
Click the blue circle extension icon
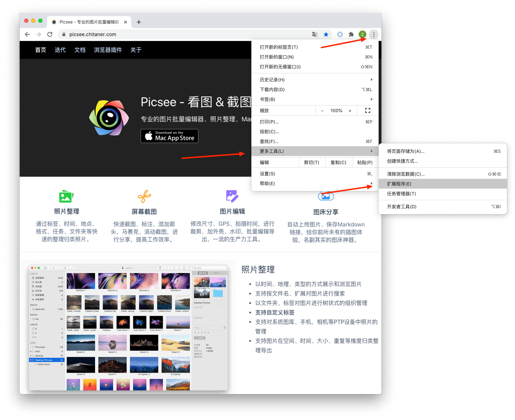tap(340, 34)
